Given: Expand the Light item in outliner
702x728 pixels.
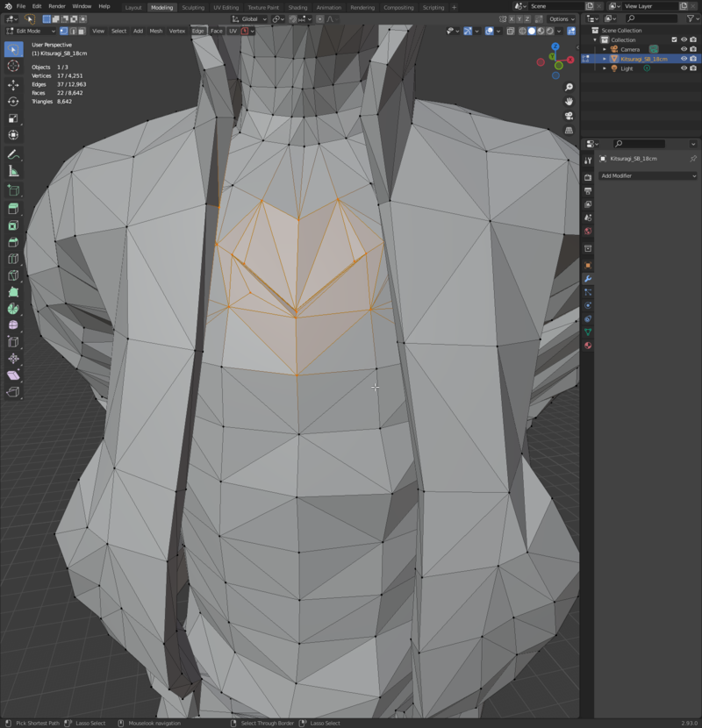Looking at the screenshot, I should pos(605,68).
